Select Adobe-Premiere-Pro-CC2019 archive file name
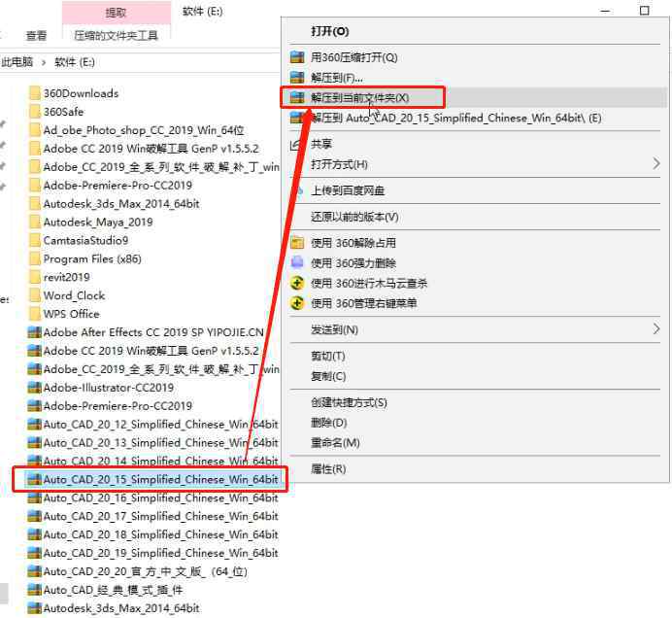 [x=118, y=406]
